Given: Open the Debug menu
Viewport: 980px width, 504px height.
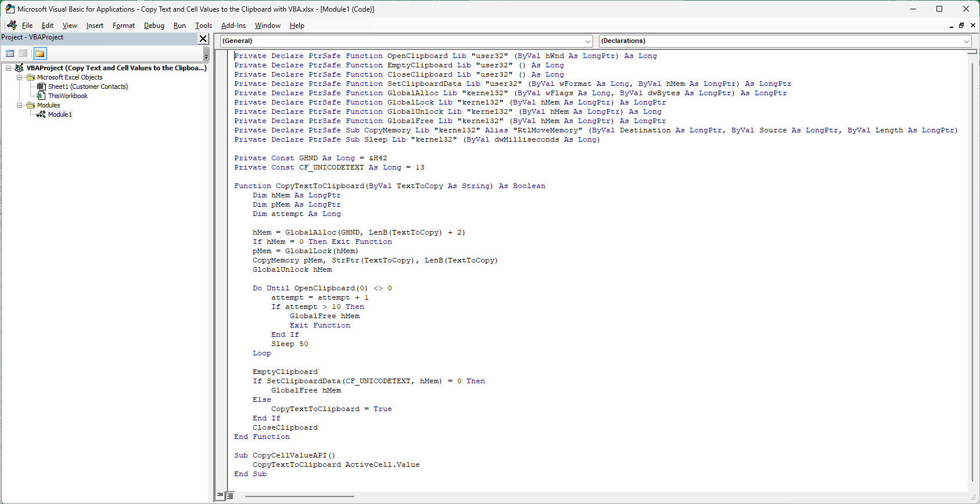Looking at the screenshot, I should tap(154, 26).
